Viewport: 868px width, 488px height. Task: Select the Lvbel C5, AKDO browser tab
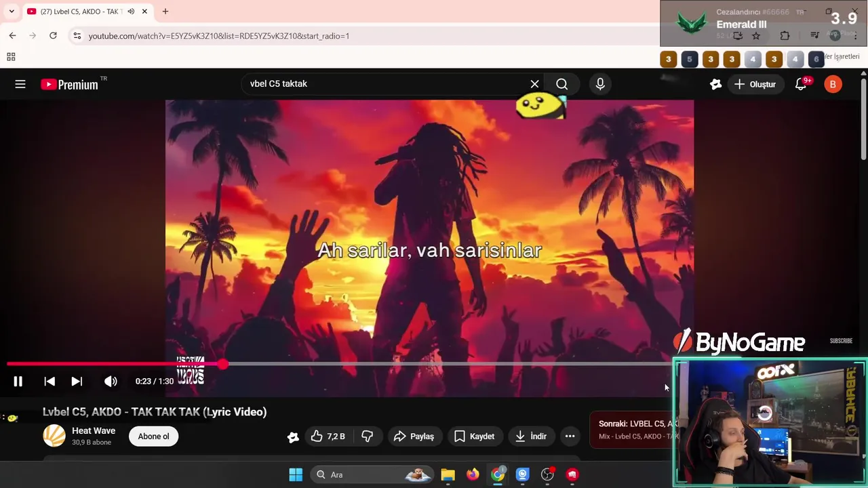pos(81,12)
